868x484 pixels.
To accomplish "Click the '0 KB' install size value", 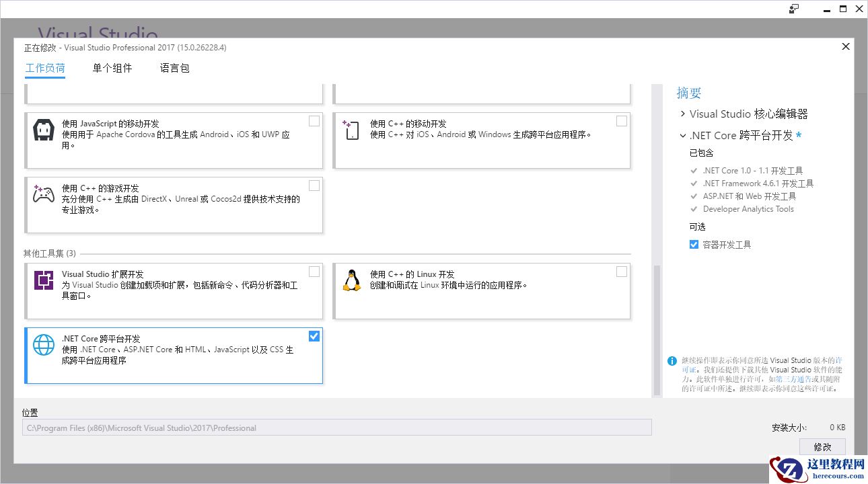I will click(x=837, y=428).
